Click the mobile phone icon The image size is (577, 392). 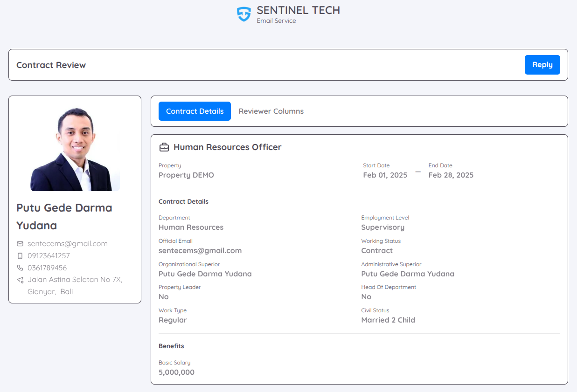(x=20, y=256)
